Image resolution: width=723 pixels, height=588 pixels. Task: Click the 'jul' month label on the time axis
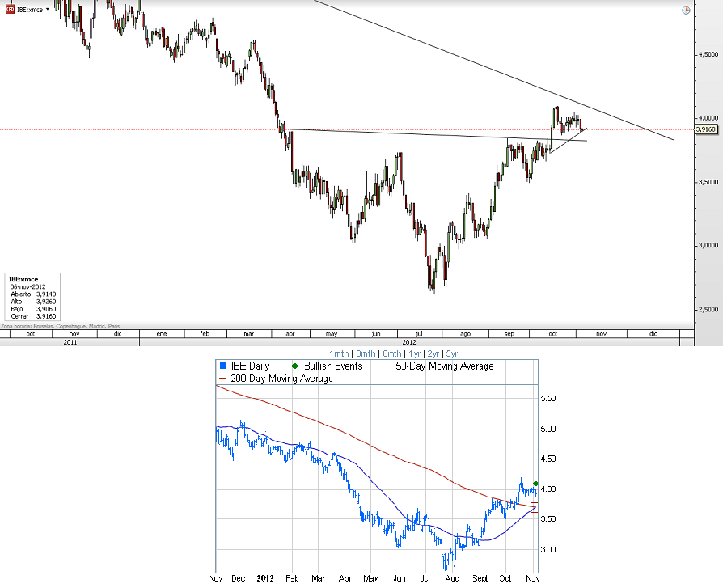pos(419,333)
